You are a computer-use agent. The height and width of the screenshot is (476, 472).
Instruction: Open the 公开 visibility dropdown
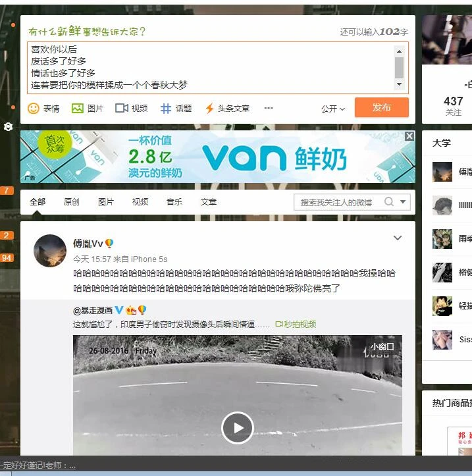coord(333,109)
